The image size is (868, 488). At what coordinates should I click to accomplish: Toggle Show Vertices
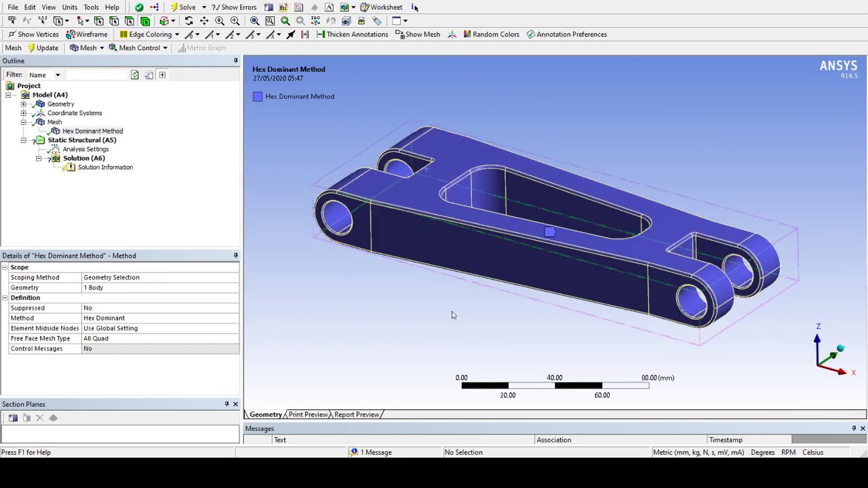pos(33,35)
